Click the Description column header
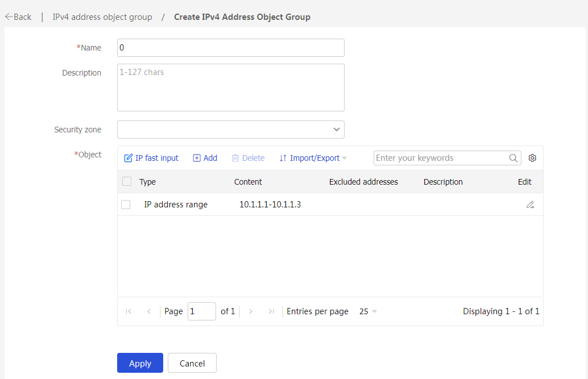Image resolution: width=588 pixels, height=379 pixels. 443,182
